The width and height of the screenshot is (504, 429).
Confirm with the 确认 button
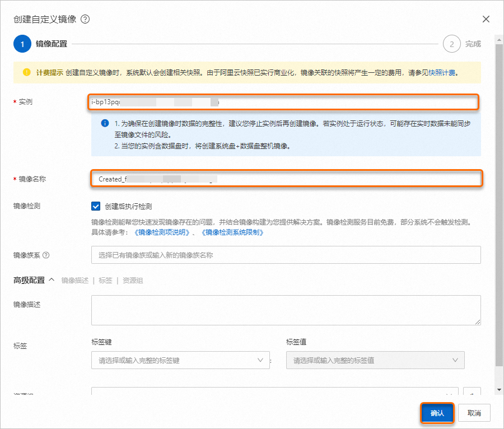pyautogui.click(x=437, y=413)
